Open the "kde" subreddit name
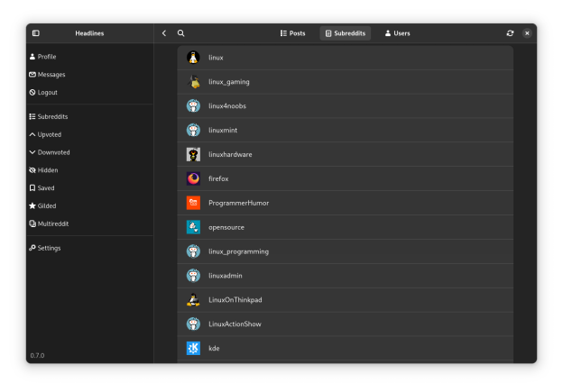 pos(214,348)
